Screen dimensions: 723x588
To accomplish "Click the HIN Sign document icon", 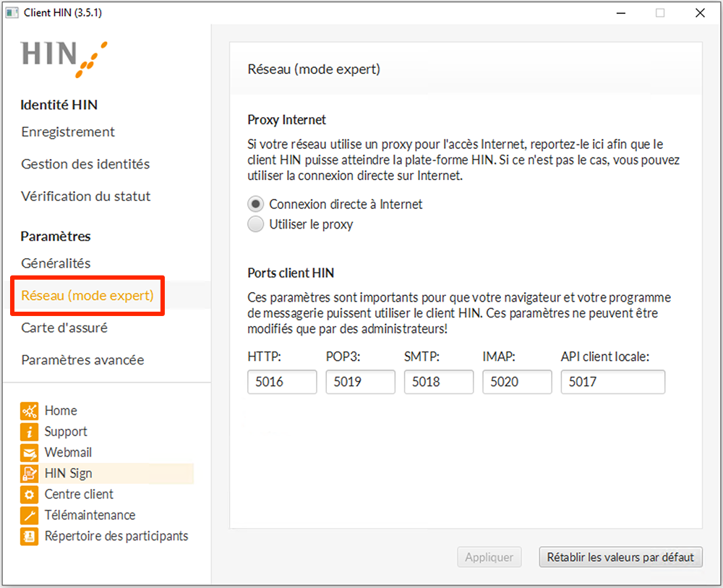I will coord(29,474).
